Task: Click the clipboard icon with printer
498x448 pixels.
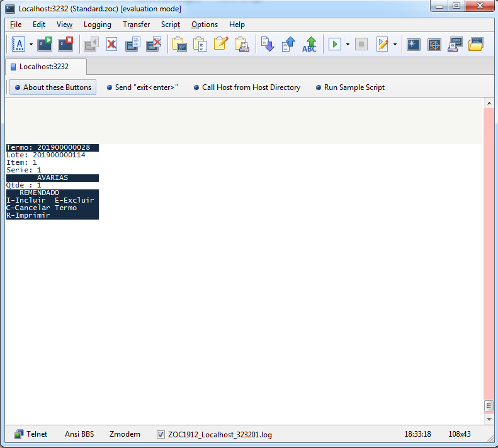Action: 242,44
